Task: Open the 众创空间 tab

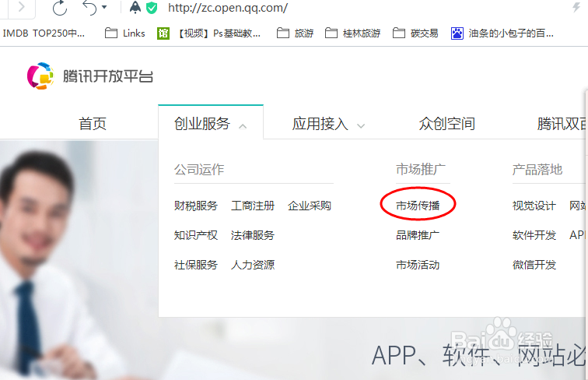Action: (447, 124)
